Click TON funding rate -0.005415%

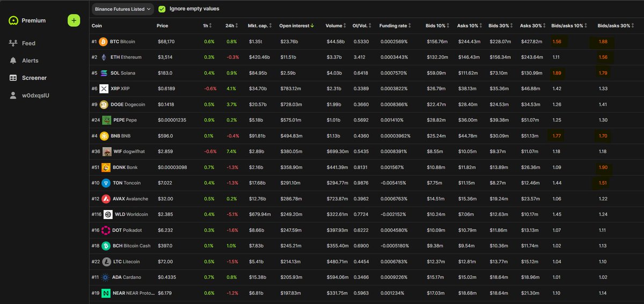coord(394,183)
